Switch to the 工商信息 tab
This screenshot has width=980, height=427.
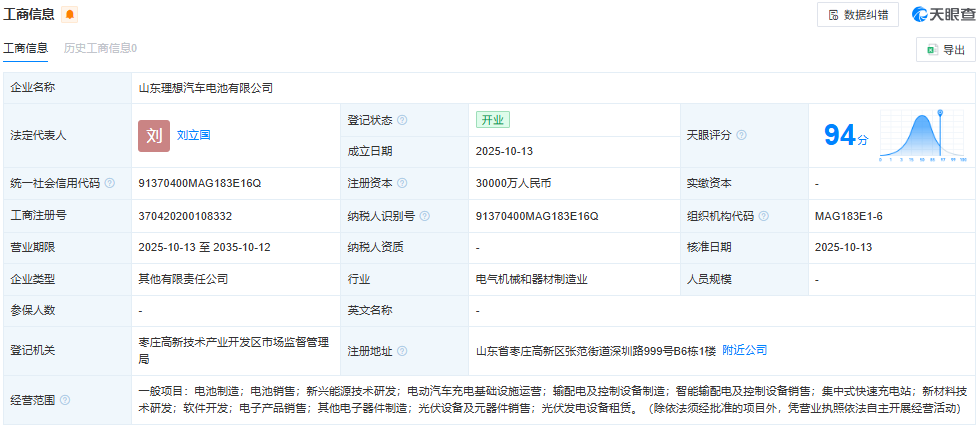pyautogui.click(x=25, y=48)
